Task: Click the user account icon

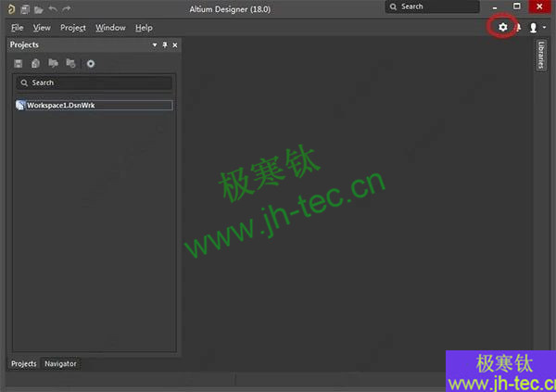Action: tap(533, 28)
